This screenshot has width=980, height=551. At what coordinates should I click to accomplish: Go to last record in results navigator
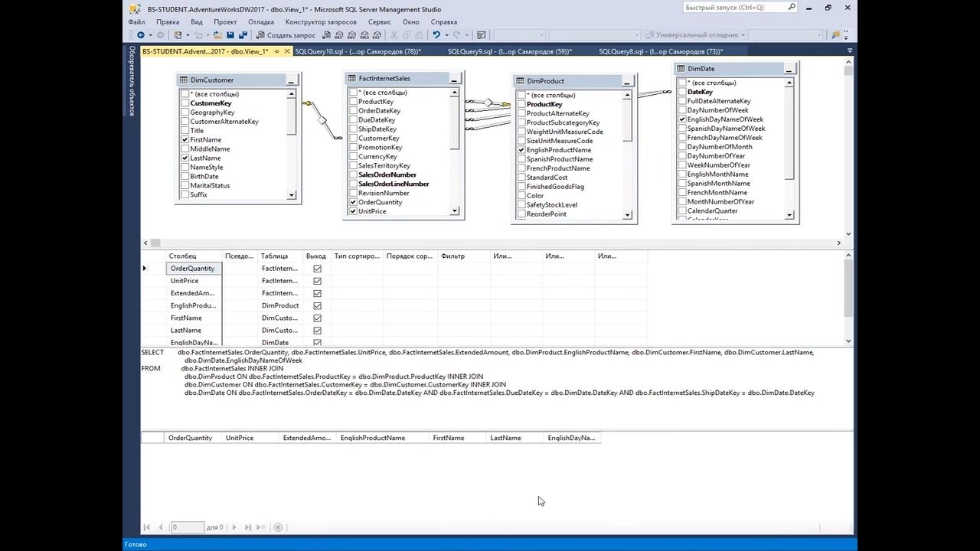(x=247, y=527)
